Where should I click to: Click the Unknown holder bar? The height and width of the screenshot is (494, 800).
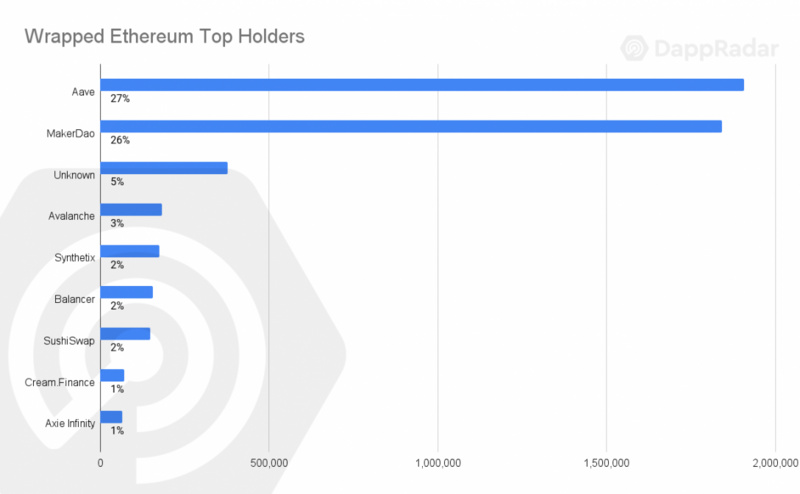(164, 168)
